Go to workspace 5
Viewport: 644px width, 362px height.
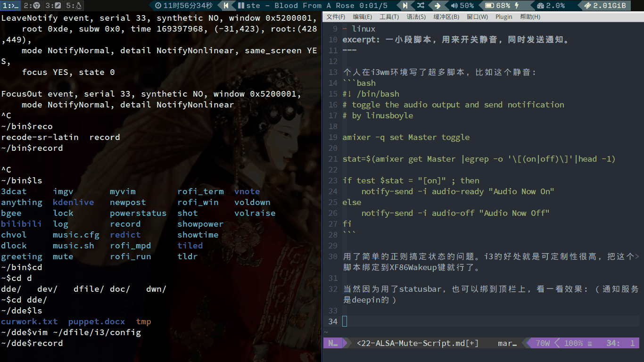tap(74, 6)
